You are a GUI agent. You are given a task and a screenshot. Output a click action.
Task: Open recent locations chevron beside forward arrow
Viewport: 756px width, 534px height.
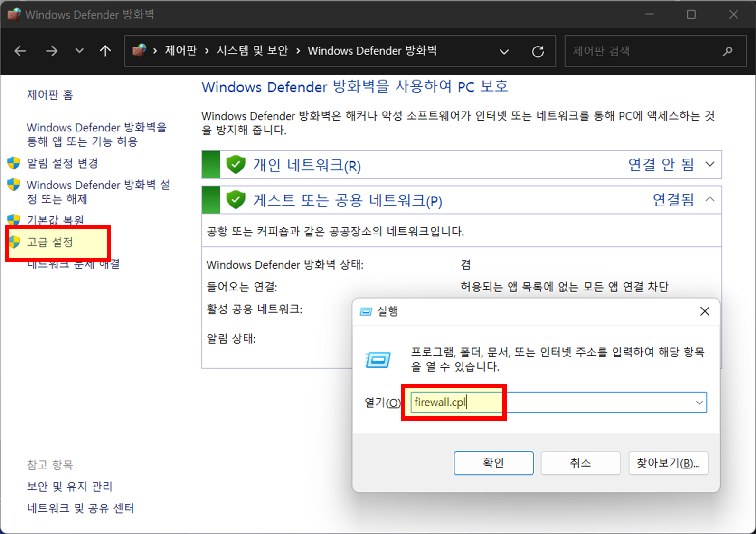[79, 51]
